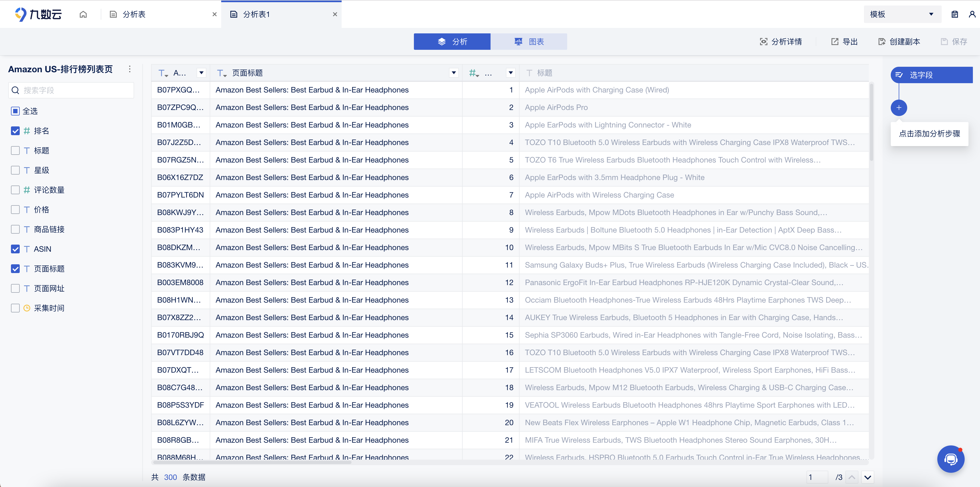This screenshot has height=487, width=980.
Task: Click the '300' row count
Action: click(x=171, y=477)
